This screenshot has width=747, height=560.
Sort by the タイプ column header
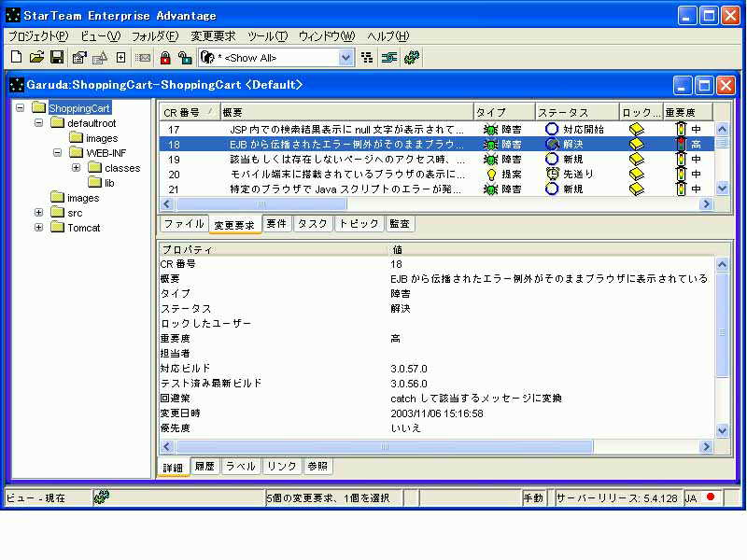tap(504, 113)
